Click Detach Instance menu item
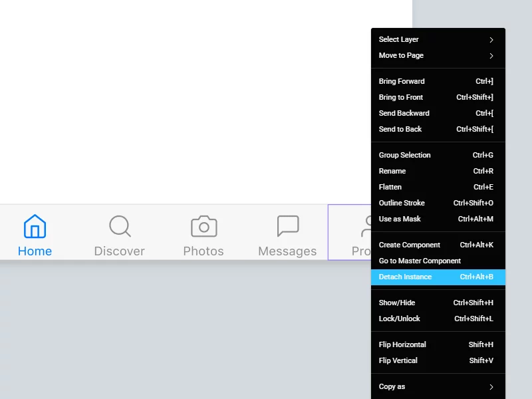The height and width of the screenshot is (399, 532). 438,277
